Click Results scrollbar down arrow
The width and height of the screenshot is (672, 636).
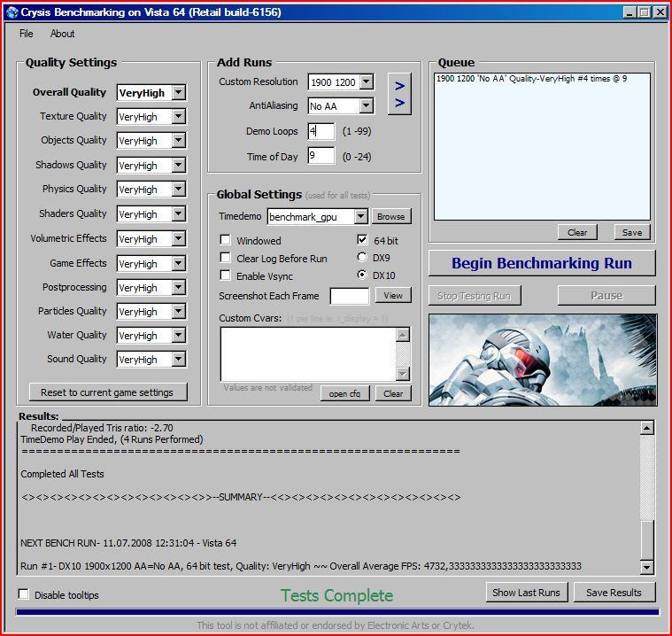coord(646,568)
